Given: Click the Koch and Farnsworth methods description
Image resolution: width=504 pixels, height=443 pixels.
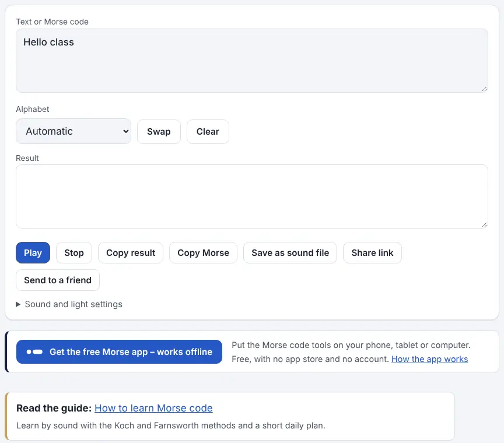Looking at the screenshot, I should 171,426.
